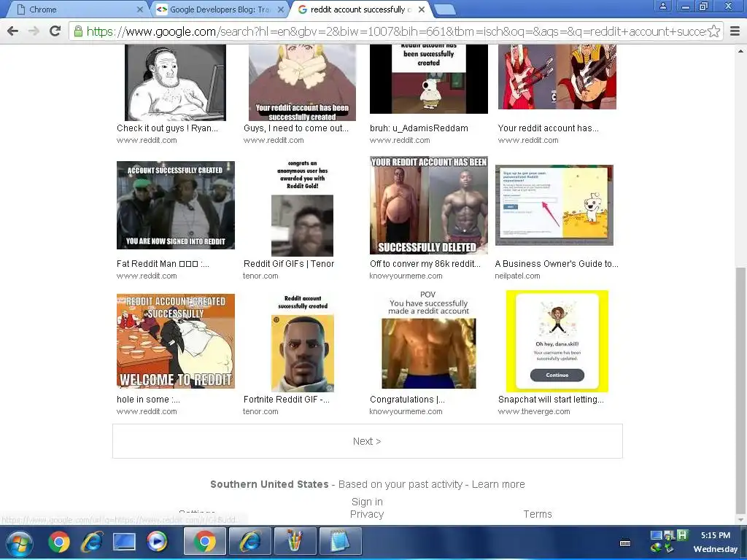Viewport: 747px width, 560px height.
Task: Open the desktop monitor taskbar icon
Action: tap(124, 542)
